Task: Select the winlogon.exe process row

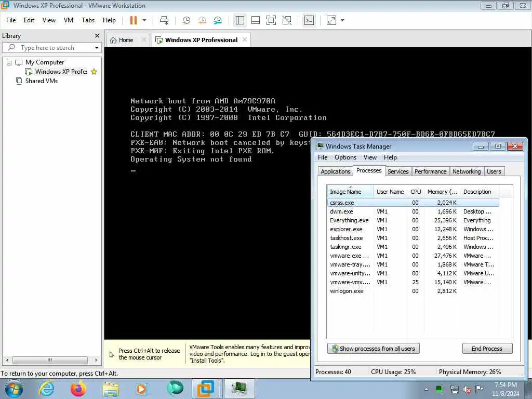Action: point(413,291)
